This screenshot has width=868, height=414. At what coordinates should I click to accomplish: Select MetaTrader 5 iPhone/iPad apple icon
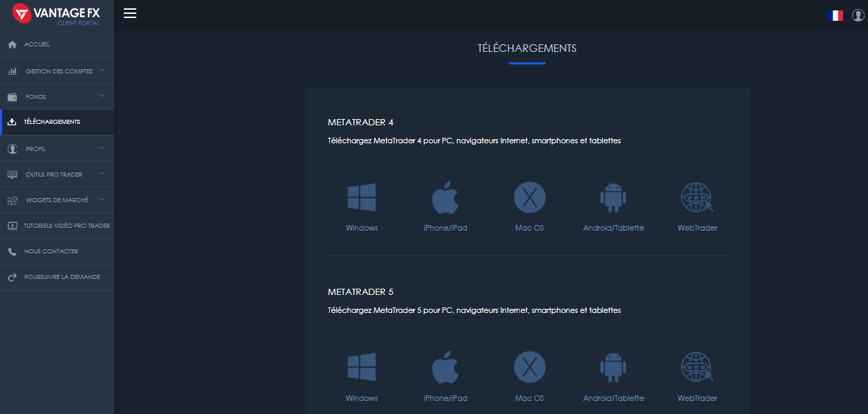[x=445, y=367]
